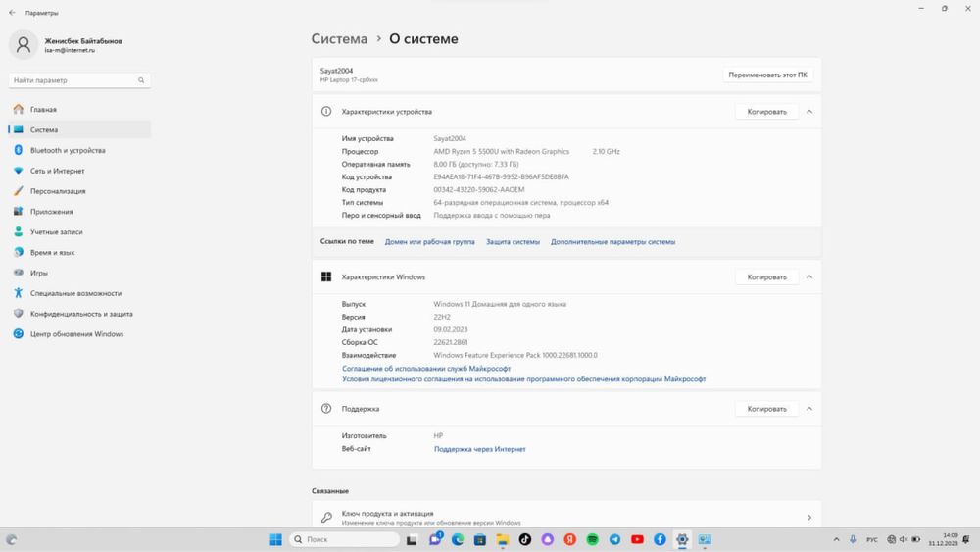The width and height of the screenshot is (980, 552).
Task: Select Accounts in the sidebar
Action: (56, 232)
